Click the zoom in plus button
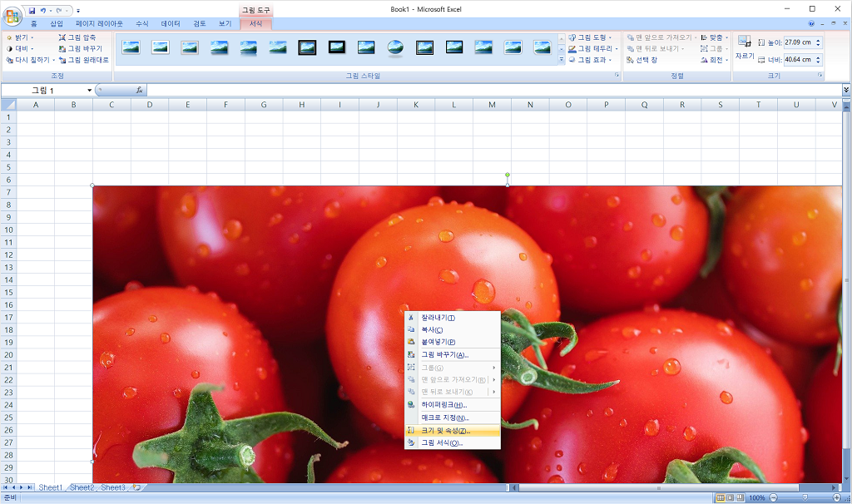Image resolution: width=852 pixels, height=504 pixels. click(837, 497)
